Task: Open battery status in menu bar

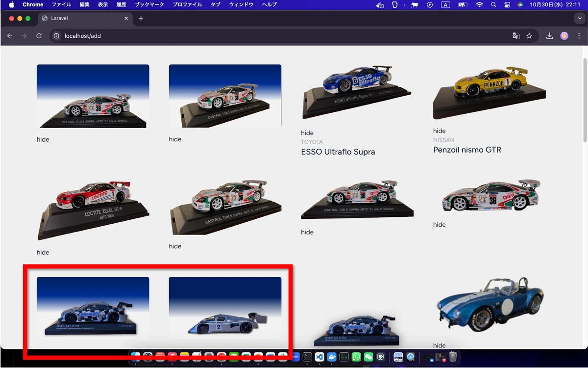Action: [x=463, y=5]
